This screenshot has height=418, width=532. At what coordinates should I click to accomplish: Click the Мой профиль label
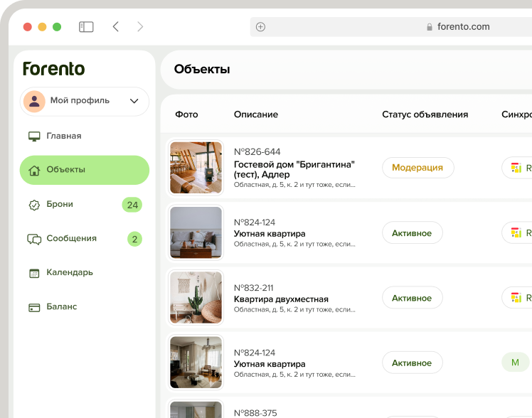tap(80, 101)
